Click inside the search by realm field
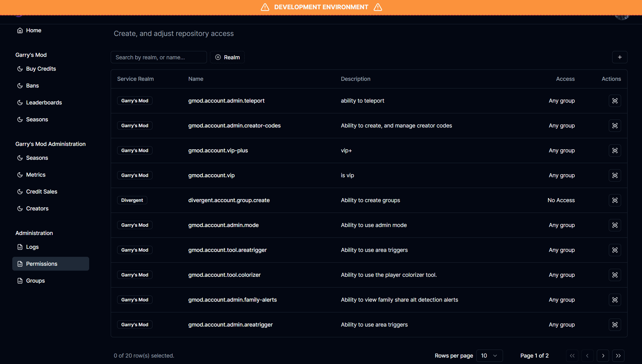This screenshot has width=642, height=364. pos(159,57)
